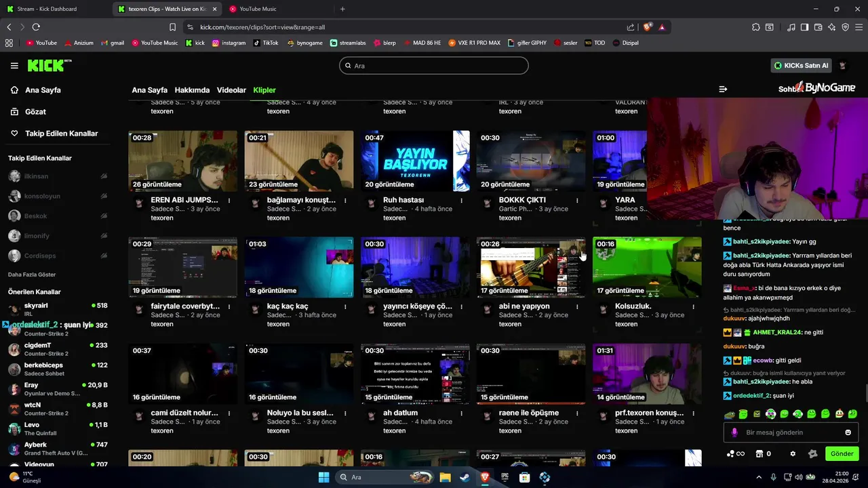Open the Brave main menu icon

858,27
